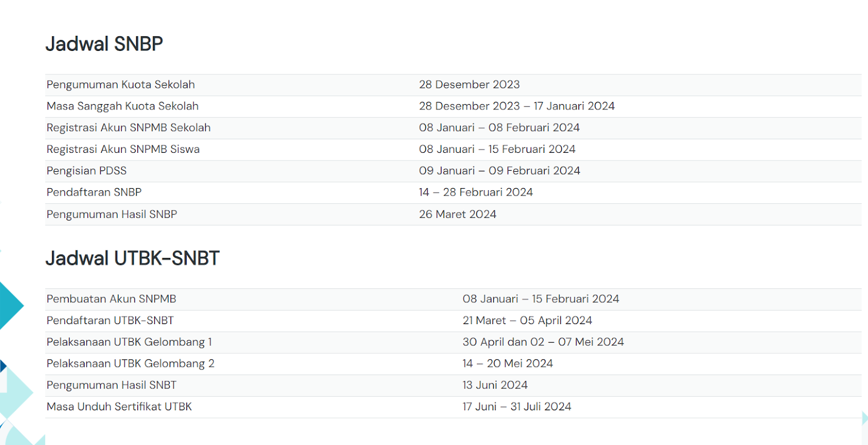This screenshot has height=445, width=868.
Task: Select date '08 Januari – 08 Februari 2024'
Action: click(x=499, y=128)
